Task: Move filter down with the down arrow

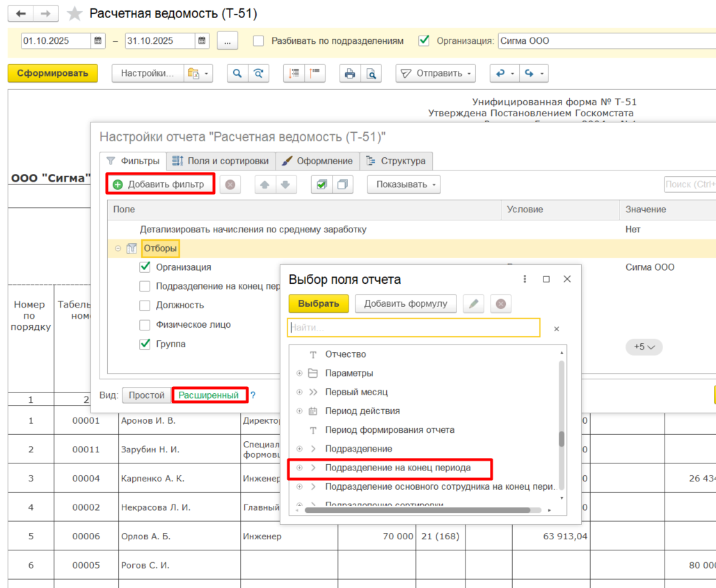Action: [x=285, y=184]
